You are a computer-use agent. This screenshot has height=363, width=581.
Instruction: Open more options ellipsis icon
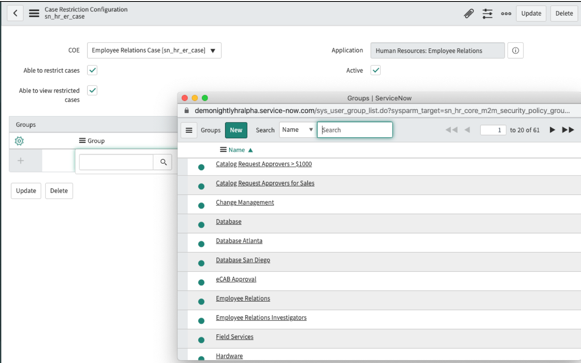506,14
